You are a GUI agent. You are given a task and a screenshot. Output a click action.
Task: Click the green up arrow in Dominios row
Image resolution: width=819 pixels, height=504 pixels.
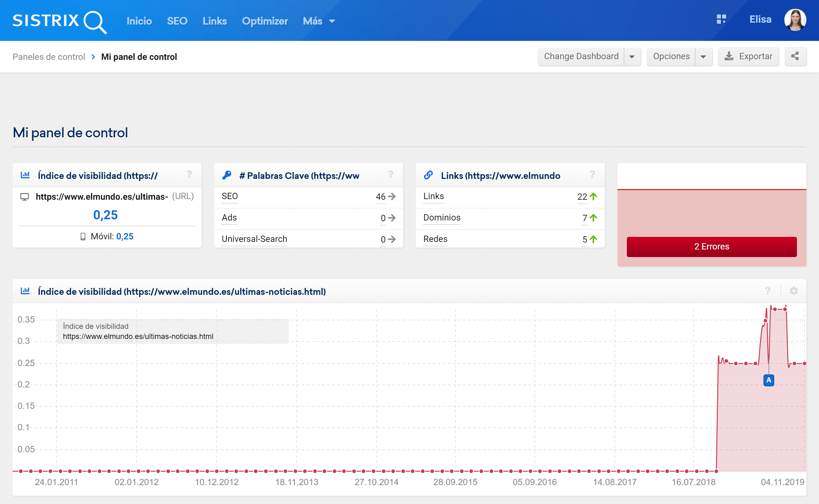click(x=593, y=218)
